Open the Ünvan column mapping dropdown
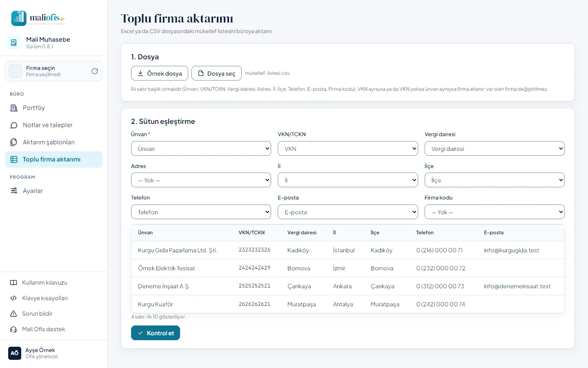588x368 pixels. tap(201, 148)
